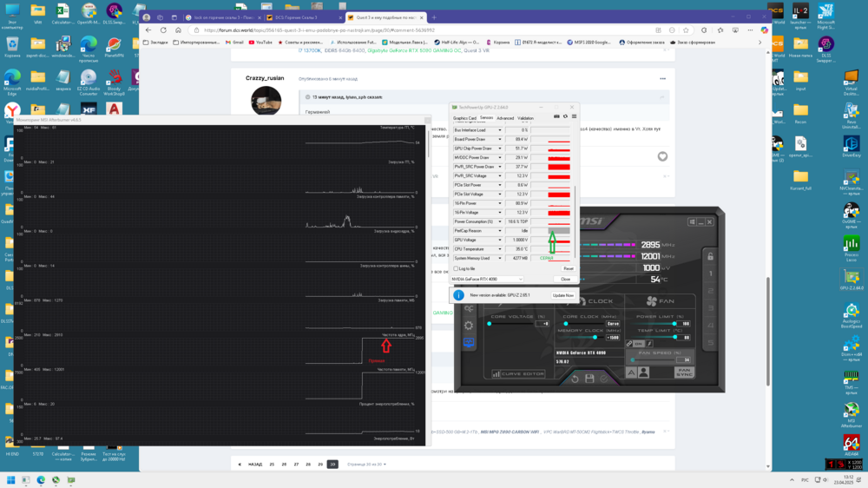Open the Windows Start menu
The image size is (868, 488).
coord(10,479)
